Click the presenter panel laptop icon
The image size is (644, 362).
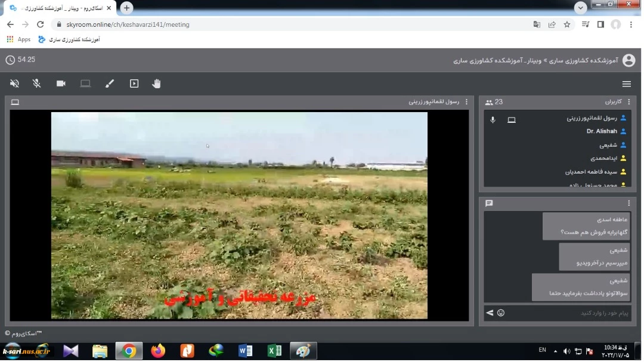pos(15,103)
